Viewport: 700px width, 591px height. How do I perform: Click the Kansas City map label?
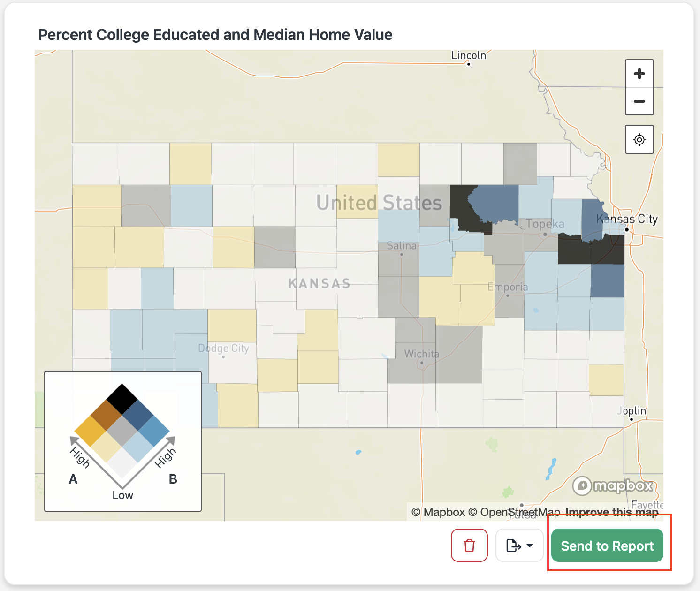627,219
